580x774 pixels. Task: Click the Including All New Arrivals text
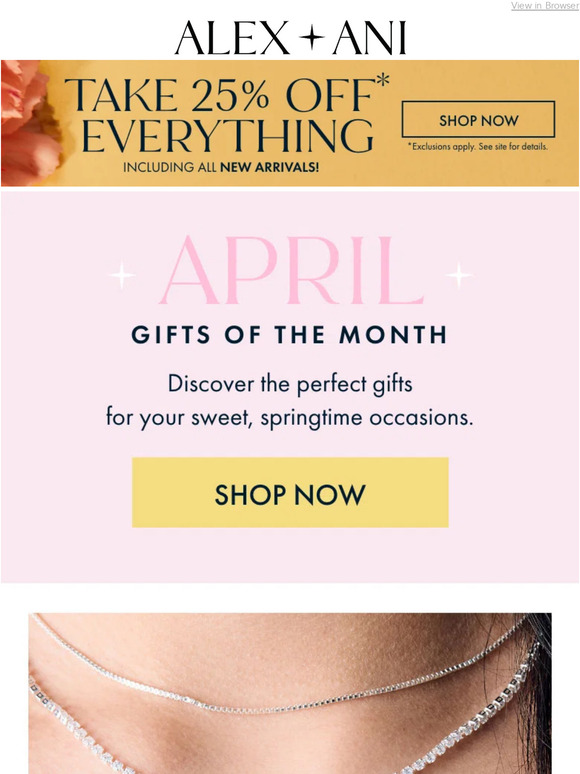pyautogui.click(x=221, y=167)
